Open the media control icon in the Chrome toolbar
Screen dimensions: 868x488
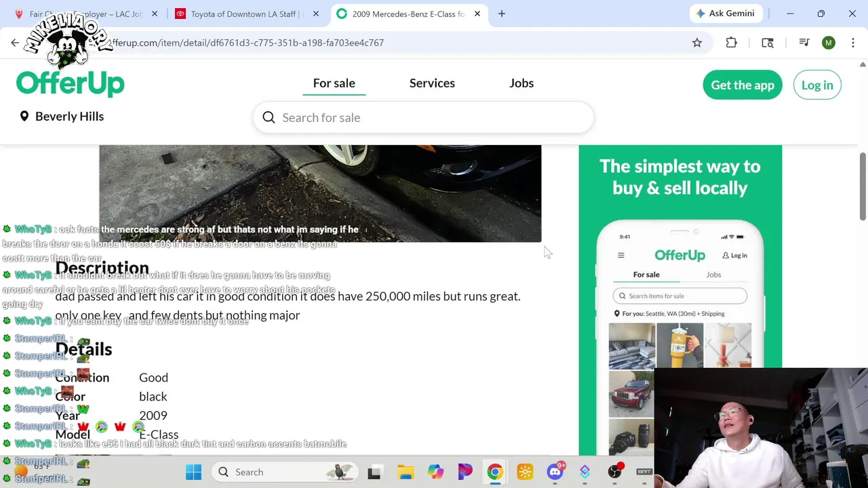[804, 43]
